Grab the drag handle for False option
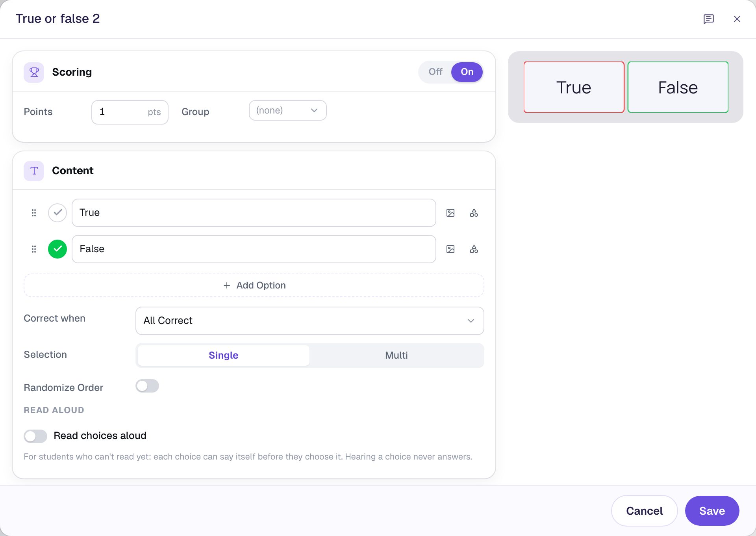756x536 pixels. [34, 249]
